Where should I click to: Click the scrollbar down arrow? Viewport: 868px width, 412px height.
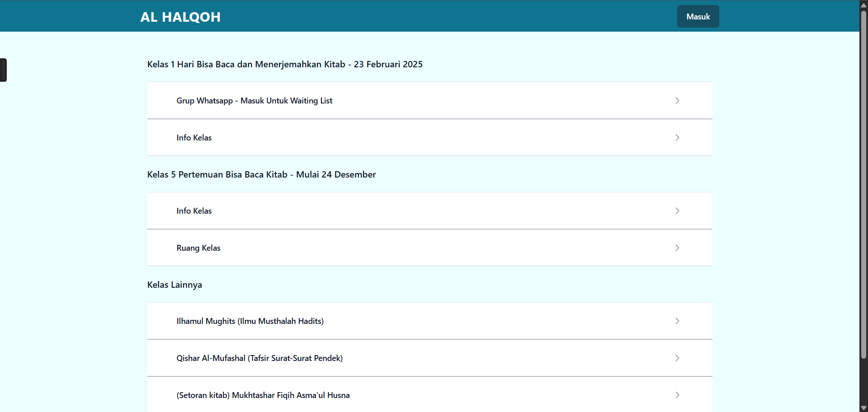(863, 408)
